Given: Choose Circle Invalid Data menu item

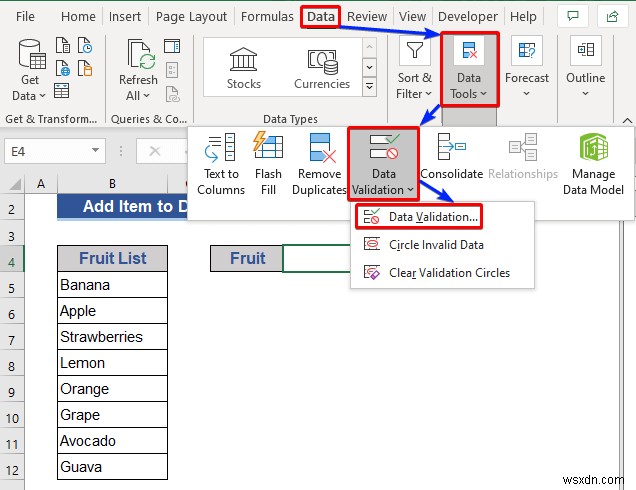Looking at the screenshot, I should [x=442, y=245].
